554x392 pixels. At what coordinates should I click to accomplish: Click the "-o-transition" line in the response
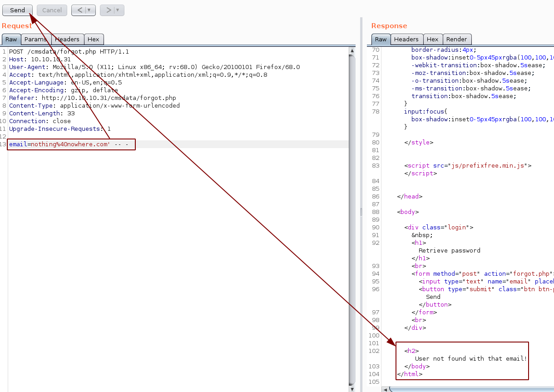(469, 81)
